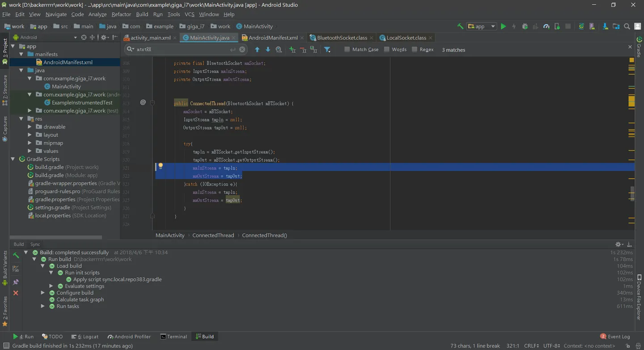This screenshot has width=644, height=350.
Task: Open the search filter funnel icon
Action: click(x=327, y=50)
